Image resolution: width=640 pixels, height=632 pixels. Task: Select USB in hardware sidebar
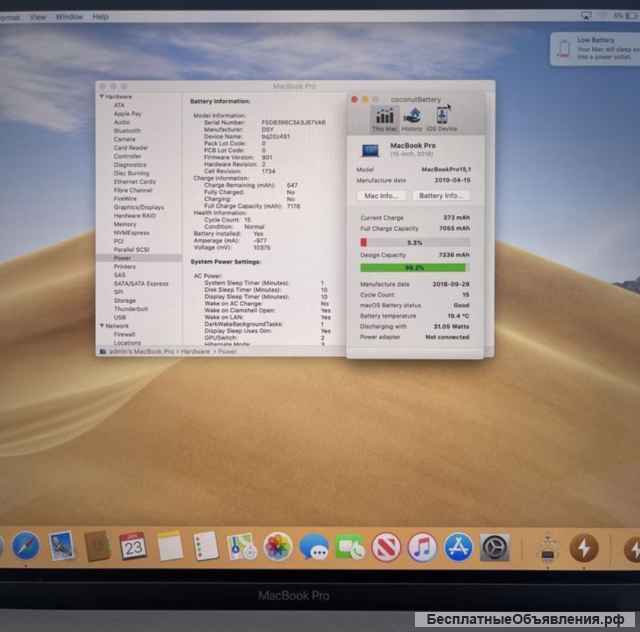point(120,317)
